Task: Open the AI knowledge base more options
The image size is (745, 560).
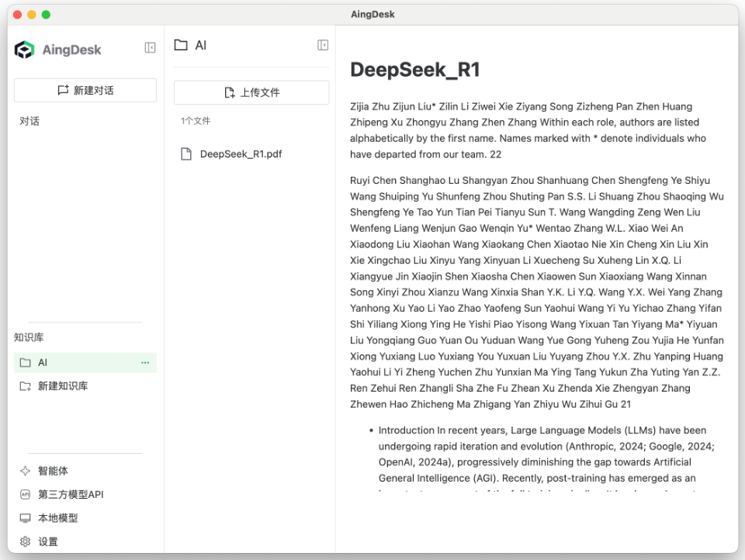Action: pyautogui.click(x=145, y=362)
